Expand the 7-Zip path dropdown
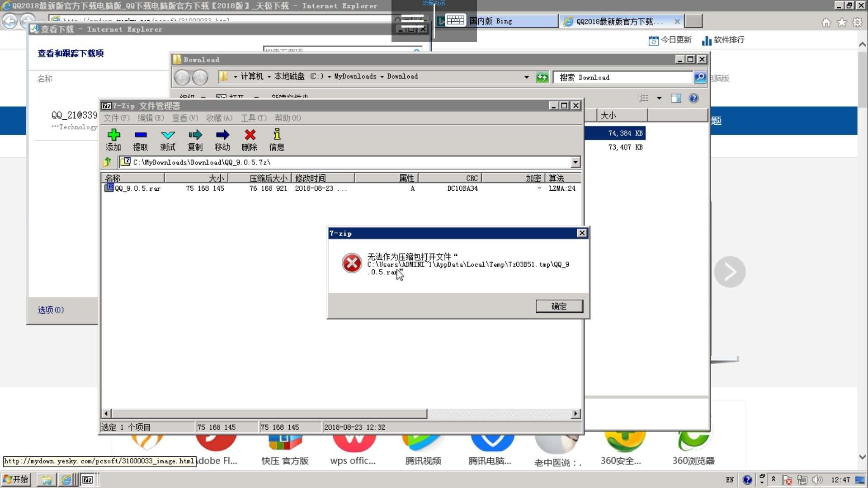 [575, 162]
